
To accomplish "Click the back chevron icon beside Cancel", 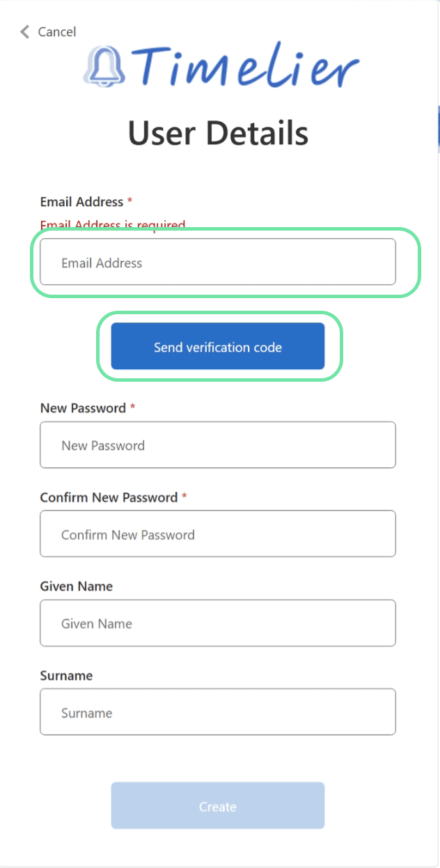I will tap(25, 31).
